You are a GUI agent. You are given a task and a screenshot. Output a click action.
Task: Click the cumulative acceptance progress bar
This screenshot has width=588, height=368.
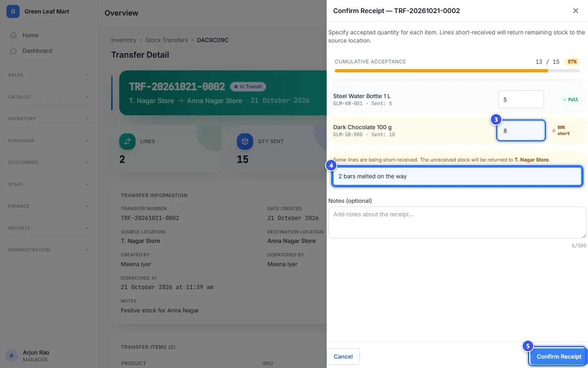click(x=457, y=71)
